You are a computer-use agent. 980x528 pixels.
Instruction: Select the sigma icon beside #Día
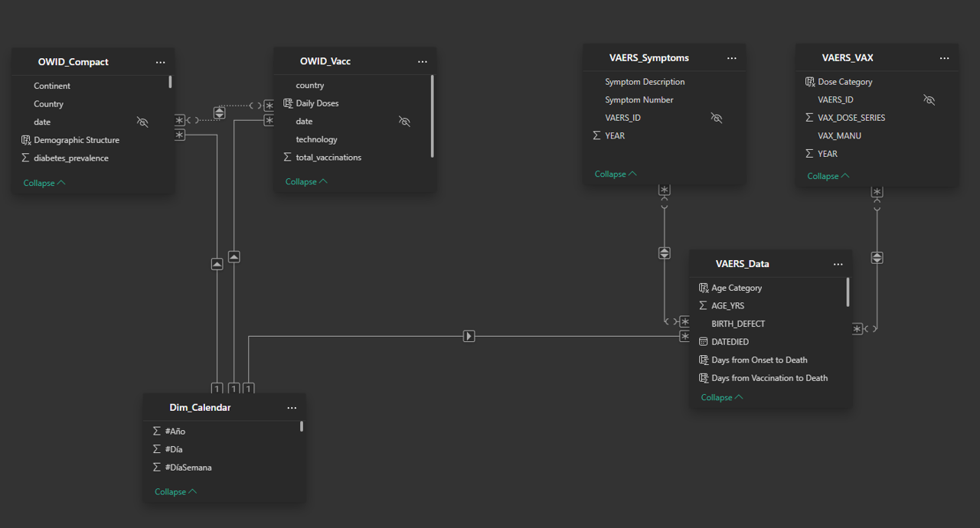157,449
